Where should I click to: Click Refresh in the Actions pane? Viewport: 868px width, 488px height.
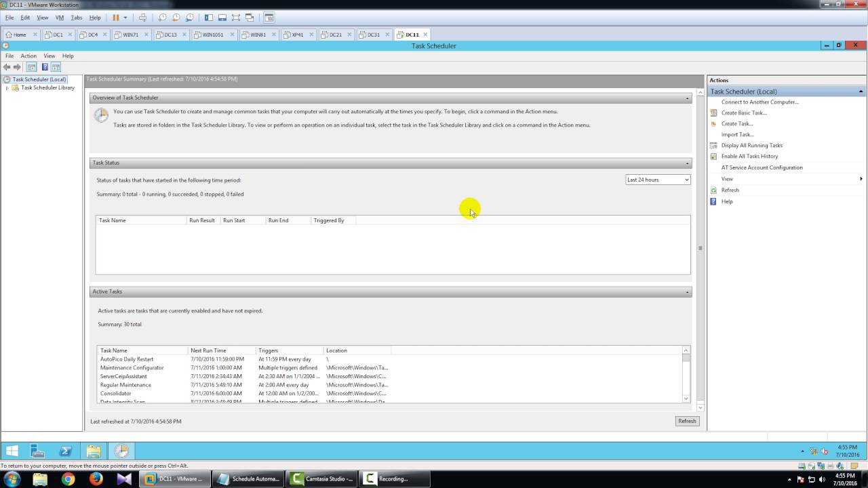730,190
